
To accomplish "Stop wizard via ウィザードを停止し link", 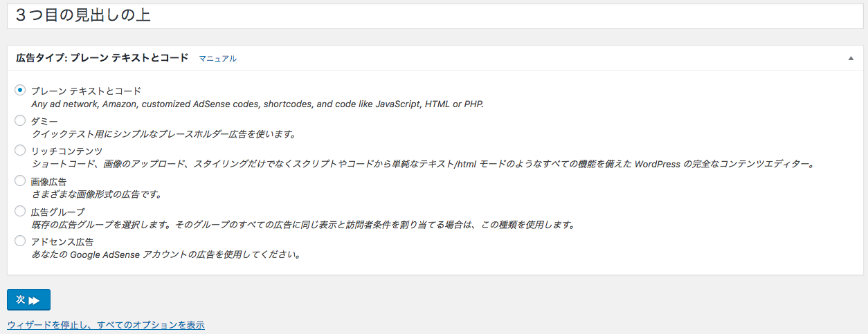I will pyautogui.click(x=106, y=324).
